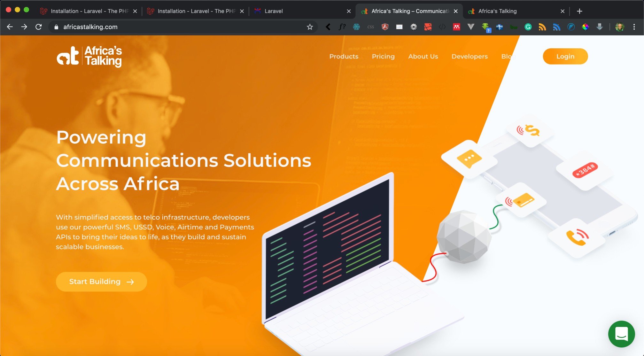Expand the About Us navigation menu
This screenshot has height=356, width=644.
point(423,56)
